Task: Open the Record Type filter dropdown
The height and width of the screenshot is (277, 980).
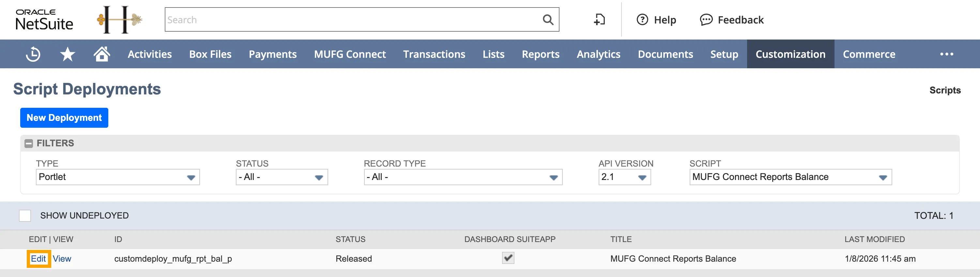Action: (x=463, y=177)
